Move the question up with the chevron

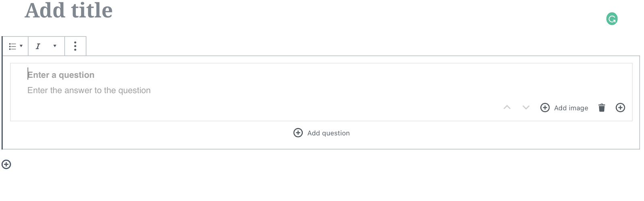click(507, 107)
